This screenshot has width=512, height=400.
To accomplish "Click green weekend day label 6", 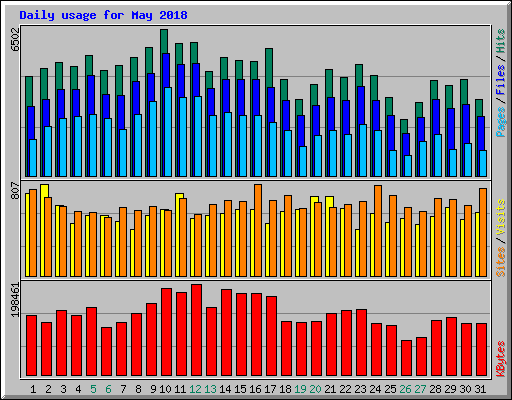I will pos(108,389).
